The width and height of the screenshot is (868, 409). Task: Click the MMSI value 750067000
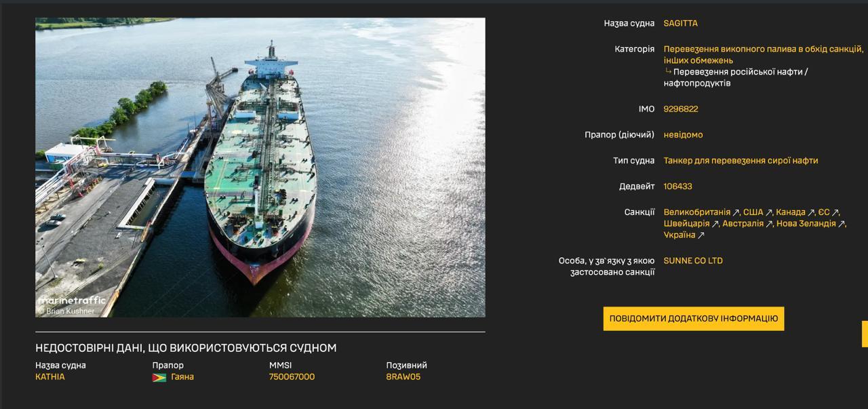pyautogui.click(x=292, y=377)
